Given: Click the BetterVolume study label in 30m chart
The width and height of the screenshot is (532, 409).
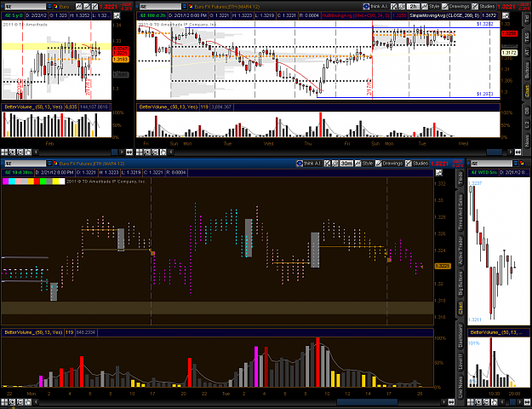Looking at the screenshot, I should point(33,332).
